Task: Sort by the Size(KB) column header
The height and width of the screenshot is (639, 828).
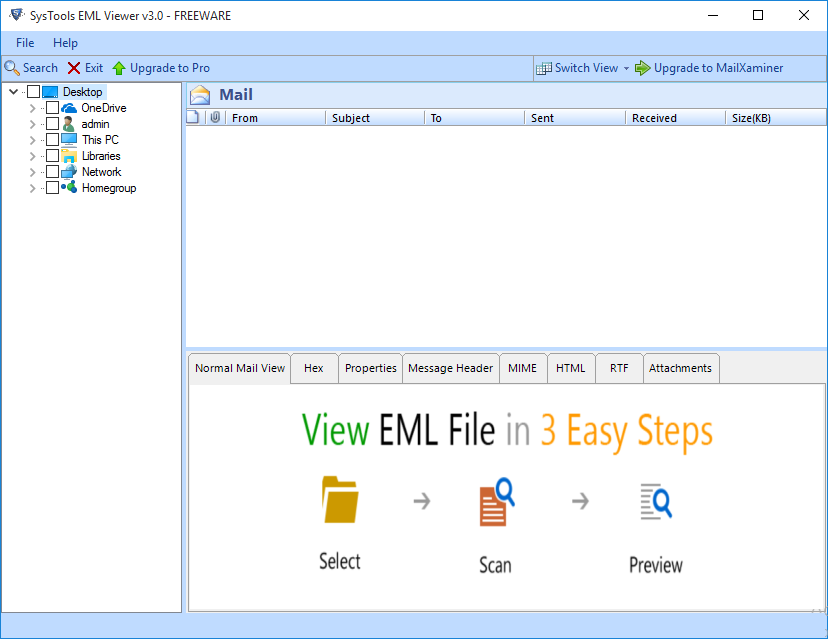Action: click(x=776, y=118)
